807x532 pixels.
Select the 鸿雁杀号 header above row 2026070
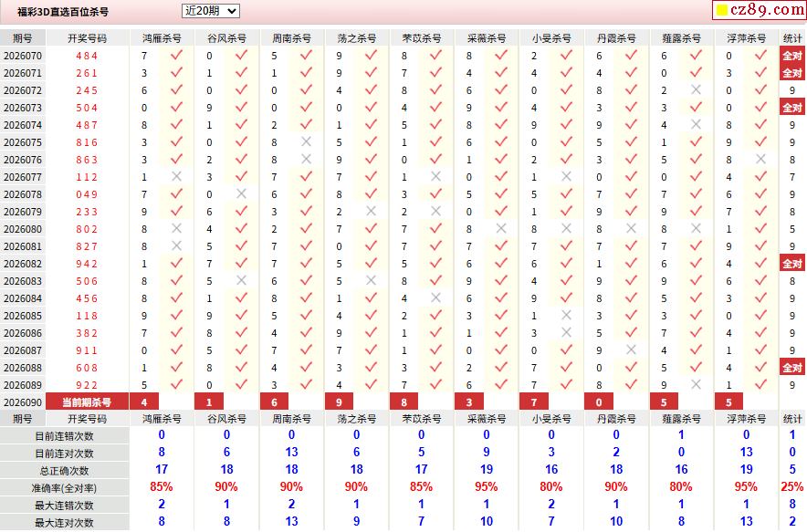(162, 38)
